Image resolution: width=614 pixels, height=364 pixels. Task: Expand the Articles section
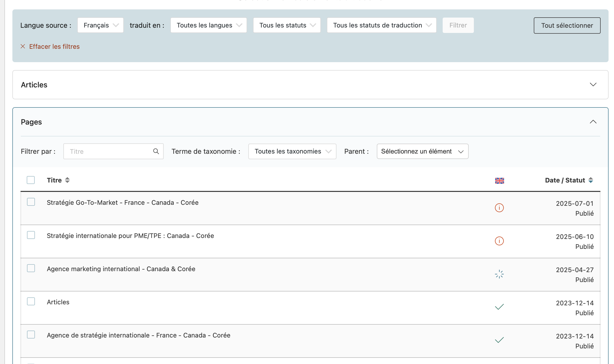coord(593,85)
